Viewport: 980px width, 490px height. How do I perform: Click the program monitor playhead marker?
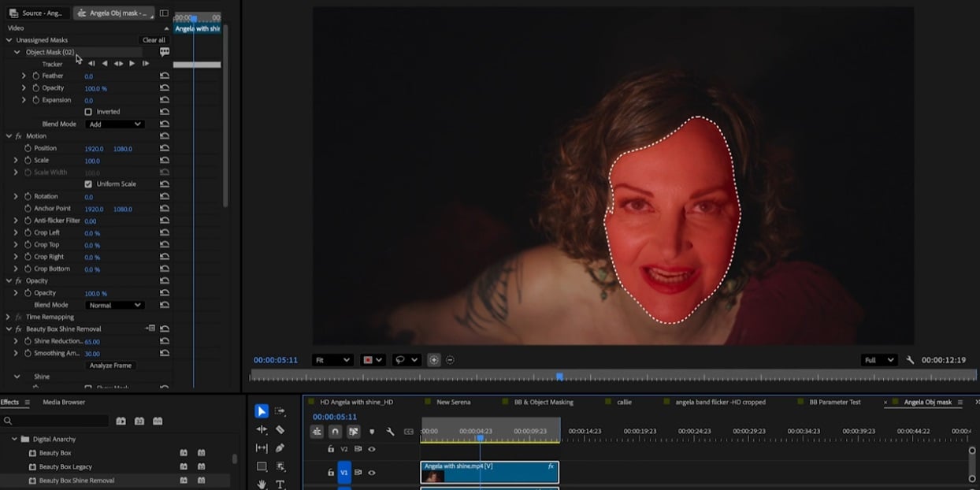tap(559, 377)
